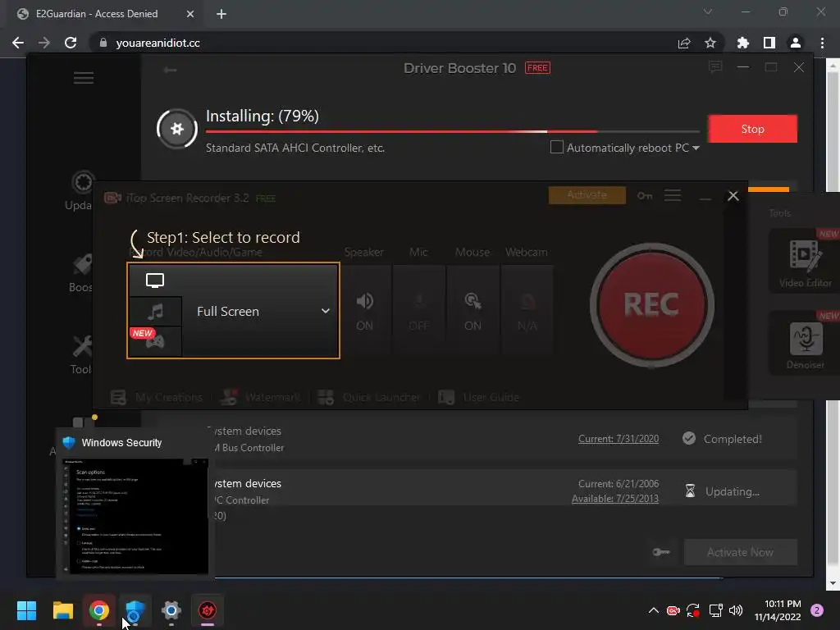
Task: Open the clock showing 10:11 PM
Action: tap(778, 610)
